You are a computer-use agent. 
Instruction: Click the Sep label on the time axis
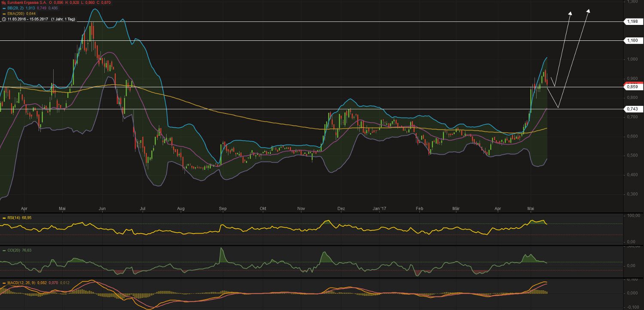tap(223, 209)
